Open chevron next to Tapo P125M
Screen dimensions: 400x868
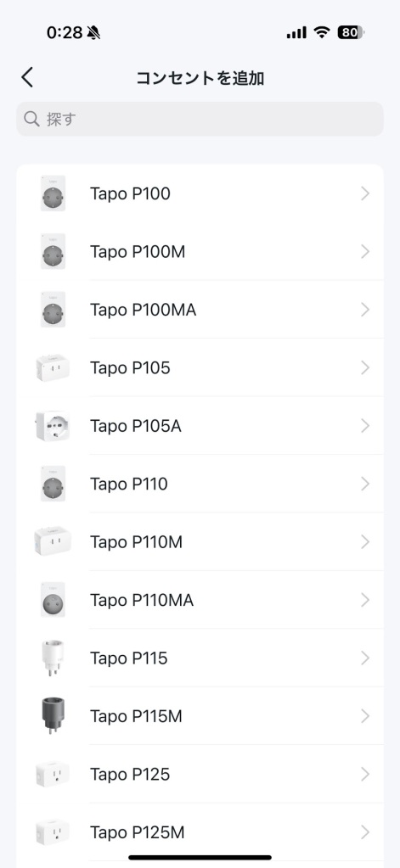[x=364, y=832]
